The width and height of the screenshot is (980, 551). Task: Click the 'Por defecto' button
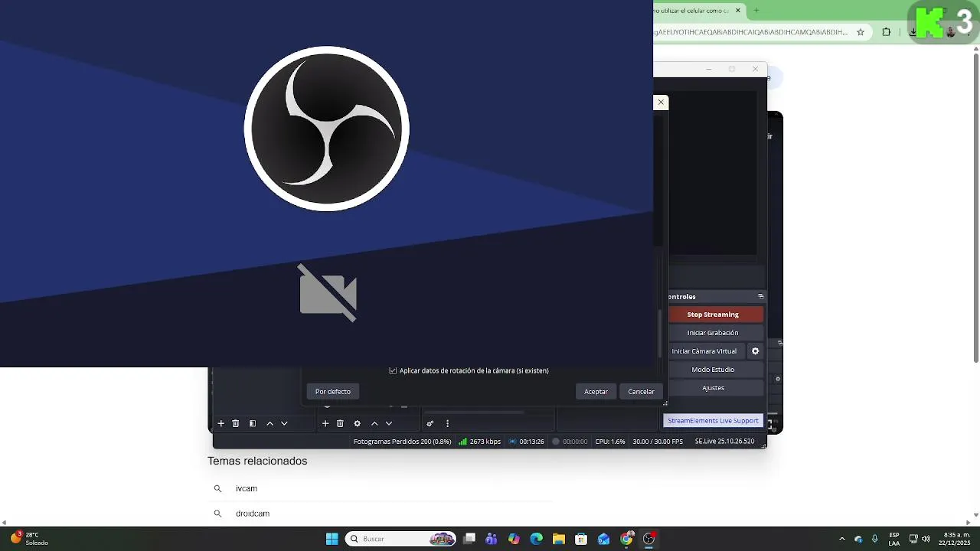pyautogui.click(x=333, y=392)
